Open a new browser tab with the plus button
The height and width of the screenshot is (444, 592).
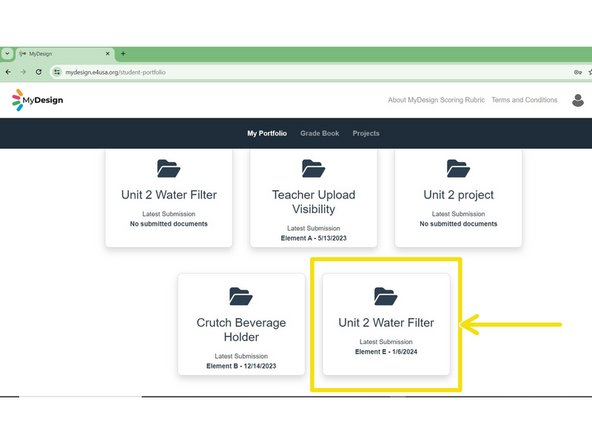pyautogui.click(x=123, y=54)
